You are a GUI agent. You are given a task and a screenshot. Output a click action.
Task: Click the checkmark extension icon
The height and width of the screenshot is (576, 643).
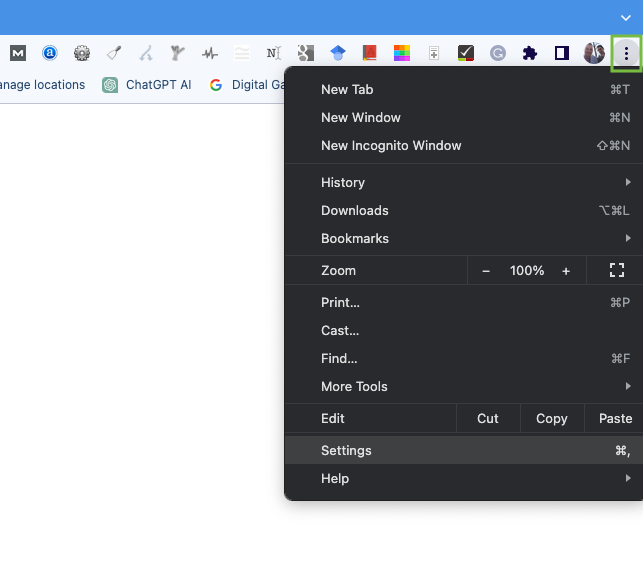(465, 53)
